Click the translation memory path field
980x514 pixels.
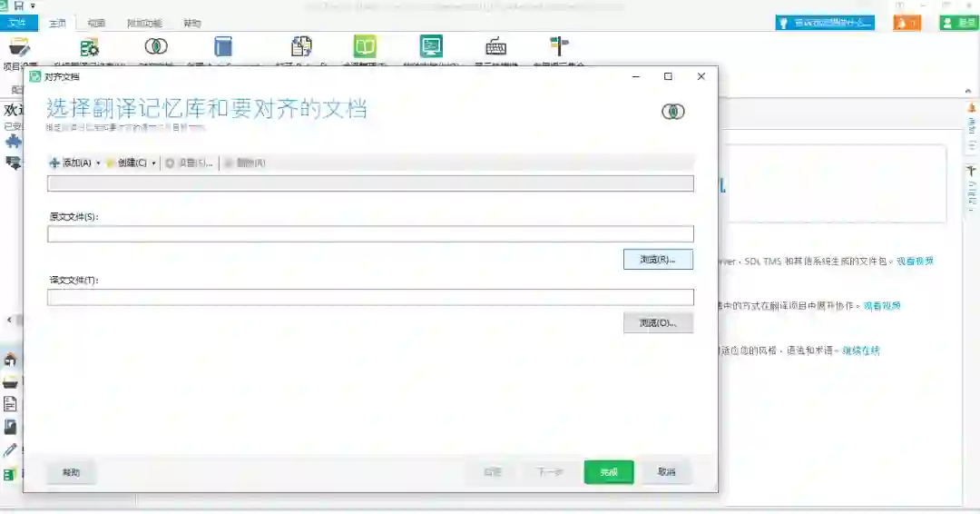click(x=370, y=183)
